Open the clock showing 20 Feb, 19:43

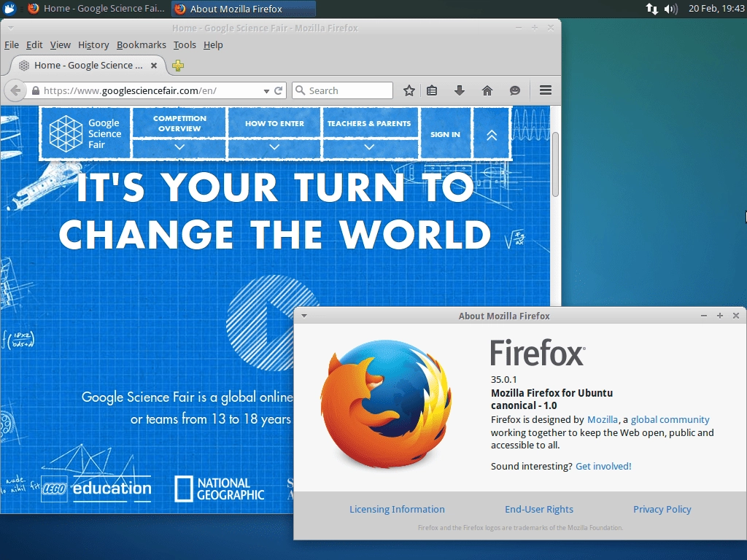[x=716, y=9]
